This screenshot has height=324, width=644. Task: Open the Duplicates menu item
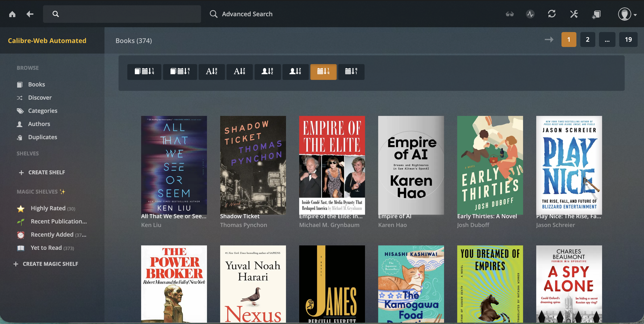point(43,137)
